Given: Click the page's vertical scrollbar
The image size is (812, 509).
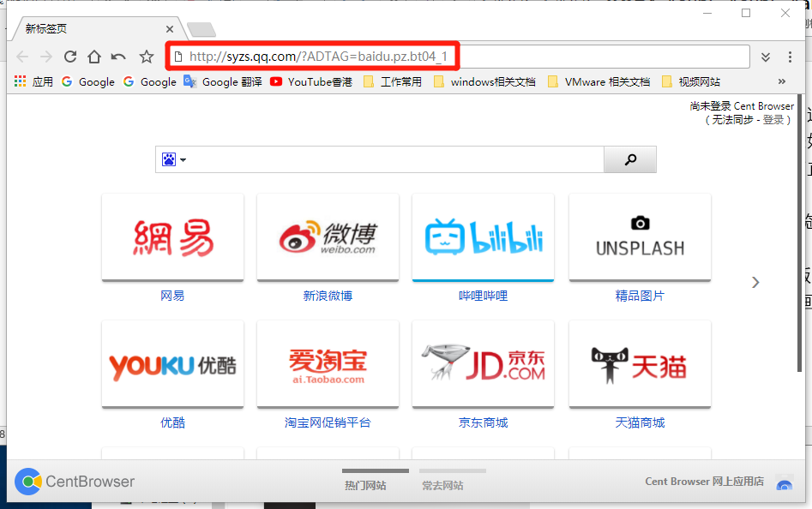Looking at the screenshot, I should [800, 233].
